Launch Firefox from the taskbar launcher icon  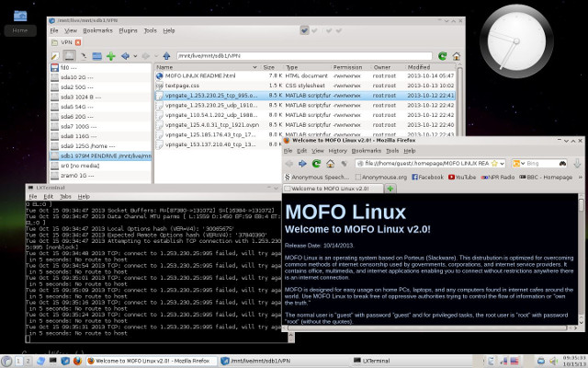(77, 361)
